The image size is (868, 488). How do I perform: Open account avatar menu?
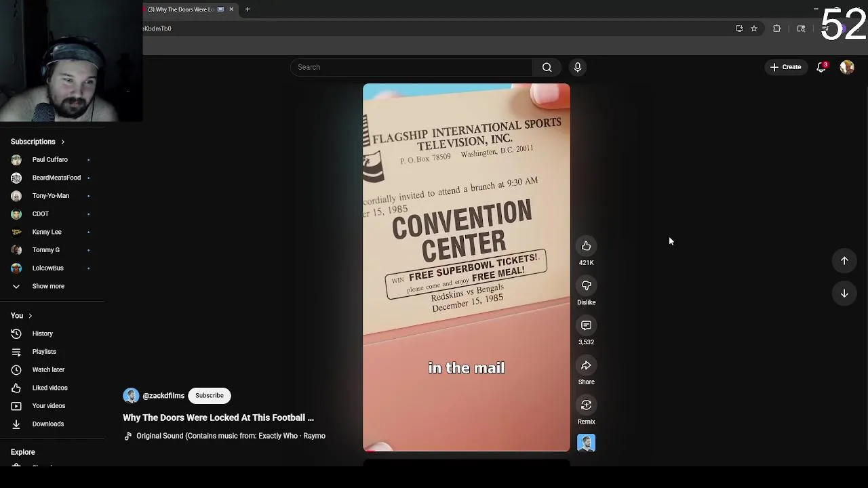click(847, 67)
